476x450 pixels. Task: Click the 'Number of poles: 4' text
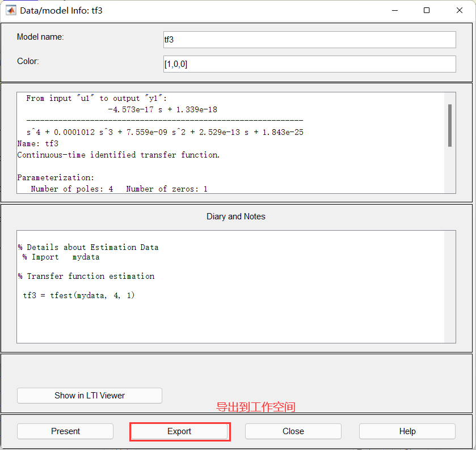[x=72, y=189]
